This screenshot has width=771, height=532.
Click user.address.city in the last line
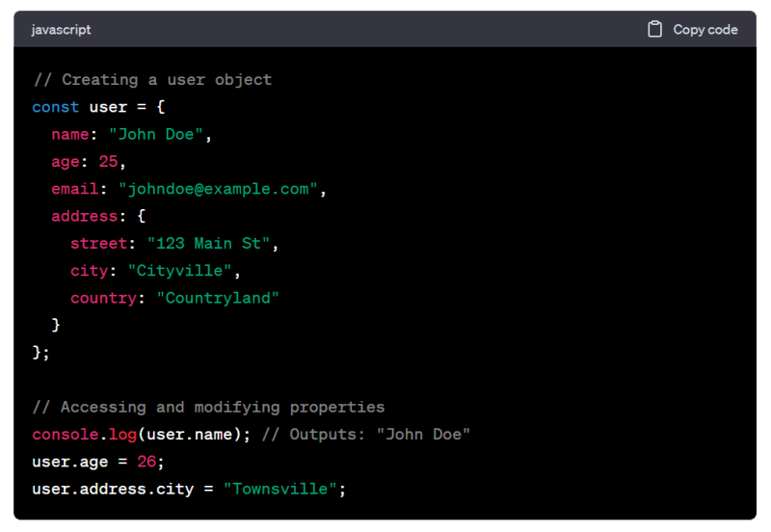click(x=113, y=490)
